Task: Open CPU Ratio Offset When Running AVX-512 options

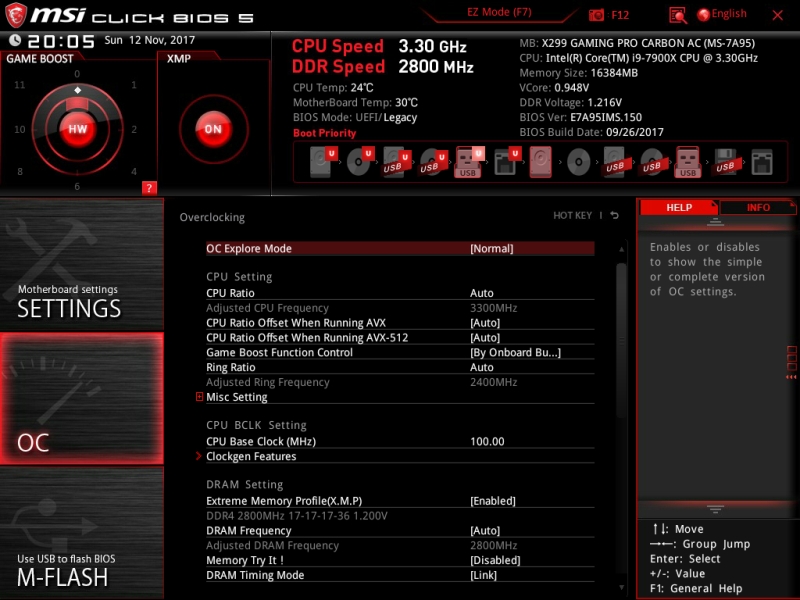Action: pyautogui.click(x=400, y=338)
